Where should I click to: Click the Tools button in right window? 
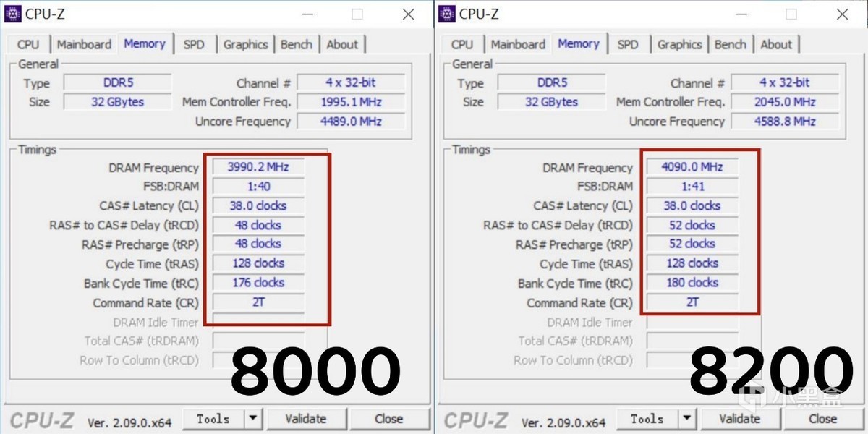click(647, 419)
